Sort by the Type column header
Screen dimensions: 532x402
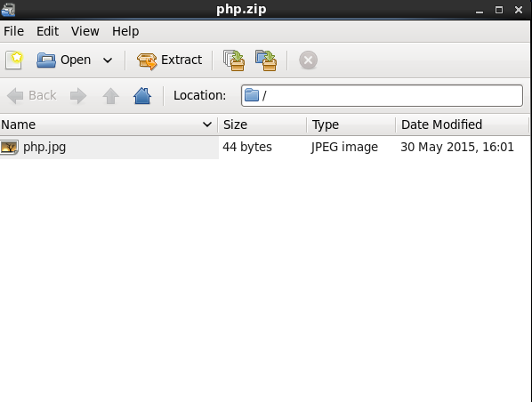coord(351,125)
